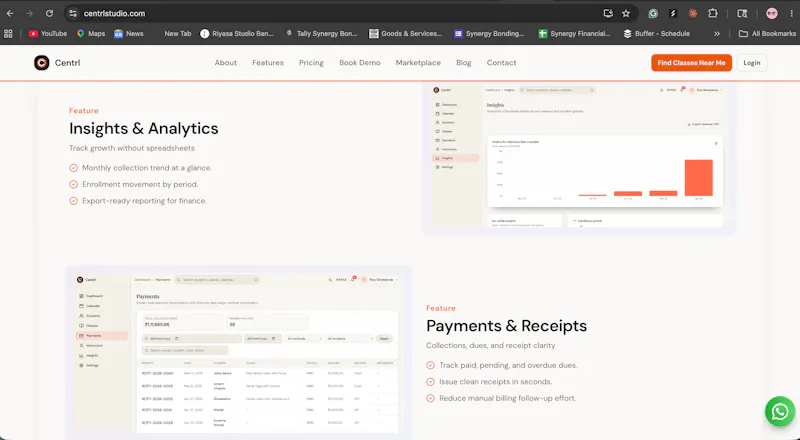Open the Buffer - Schedule bookmark
The width and height of the screenshot is (800, 440).
point(657,34)
